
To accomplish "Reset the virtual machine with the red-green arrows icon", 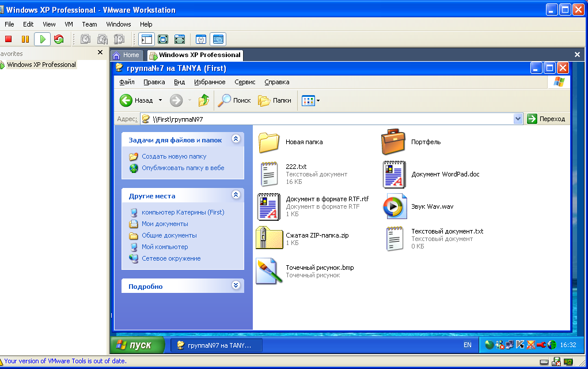I will [59, 39].
